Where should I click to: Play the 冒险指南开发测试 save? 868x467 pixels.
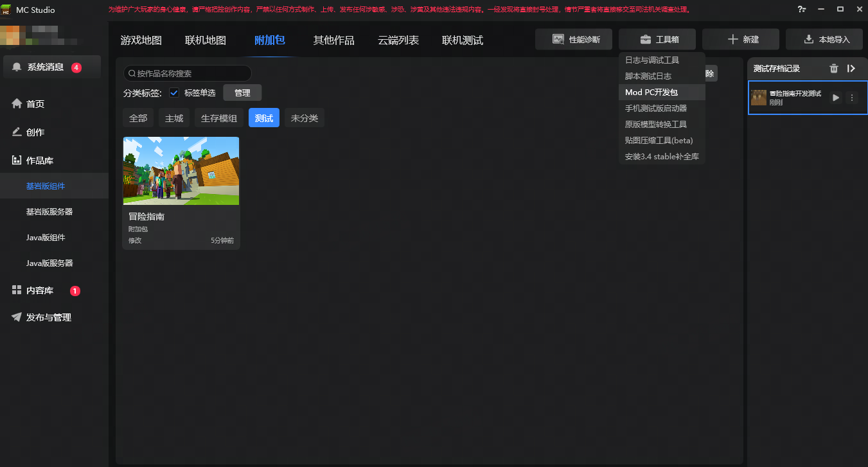click(x=835, y=98)
